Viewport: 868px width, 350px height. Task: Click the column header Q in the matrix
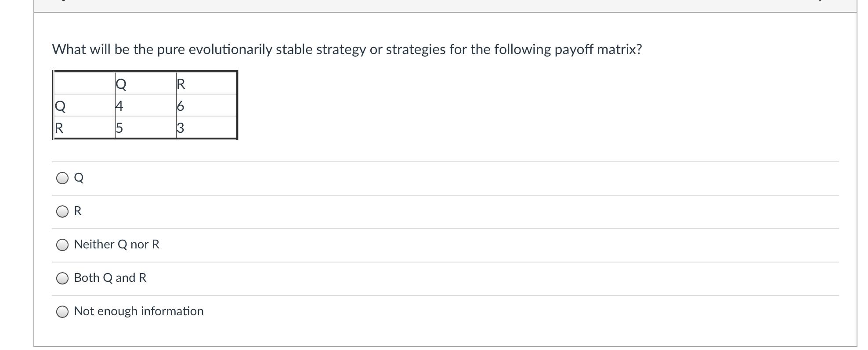click(121, 84)
